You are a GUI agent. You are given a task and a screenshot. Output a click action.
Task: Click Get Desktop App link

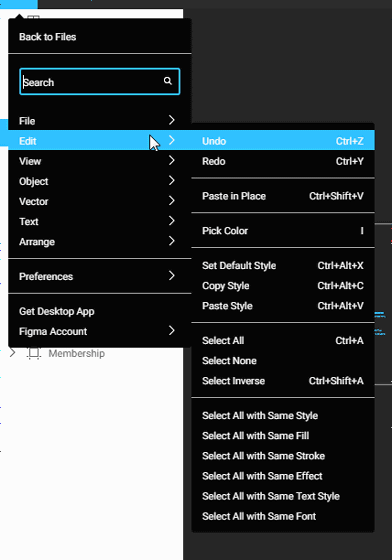pyautogui.click(x=57, y=311)
